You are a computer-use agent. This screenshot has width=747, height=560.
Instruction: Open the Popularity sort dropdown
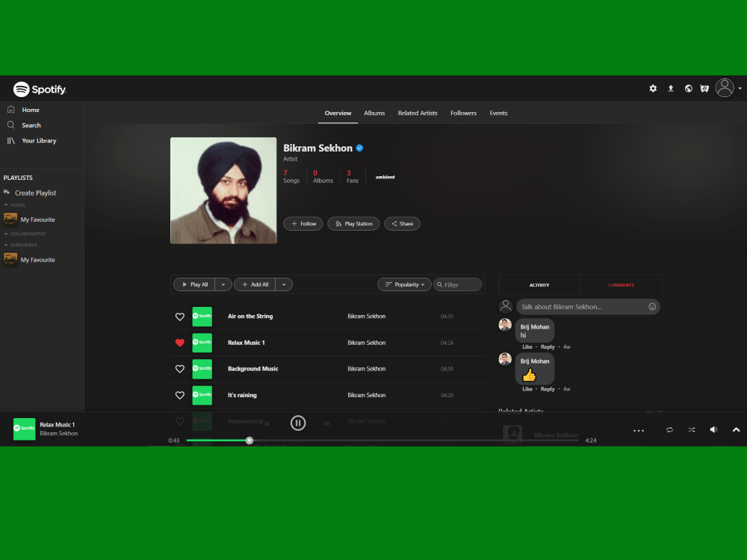(404, 284)
